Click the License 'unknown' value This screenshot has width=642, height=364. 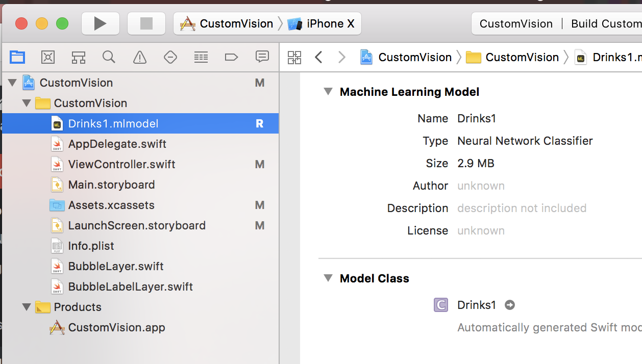[x=481, y=230]
